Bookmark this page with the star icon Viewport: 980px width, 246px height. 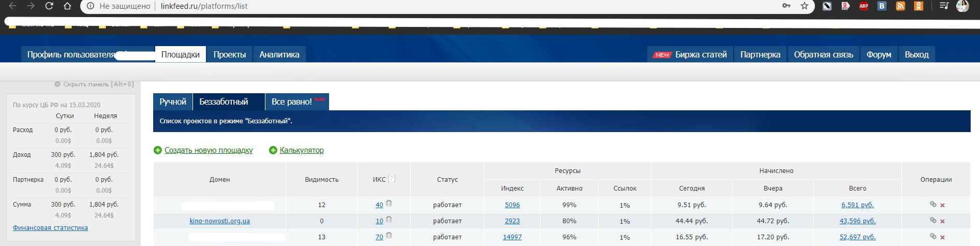point(804,6)
